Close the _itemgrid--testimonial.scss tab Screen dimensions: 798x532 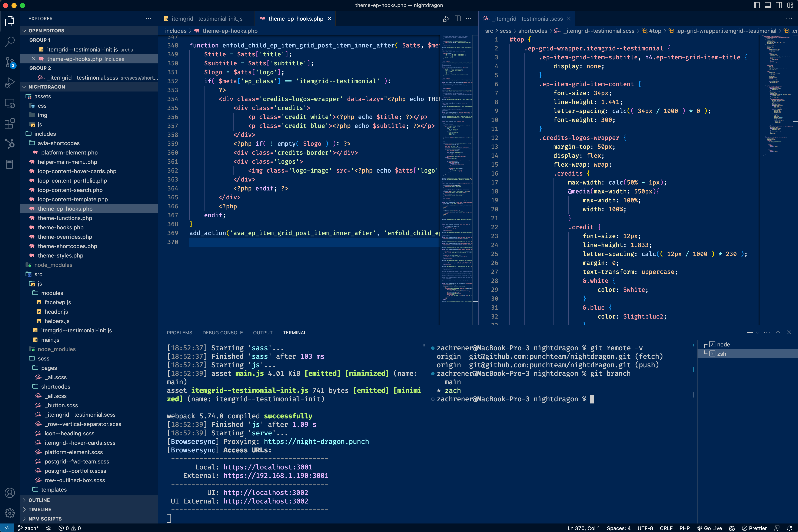[x=569, y=19]
